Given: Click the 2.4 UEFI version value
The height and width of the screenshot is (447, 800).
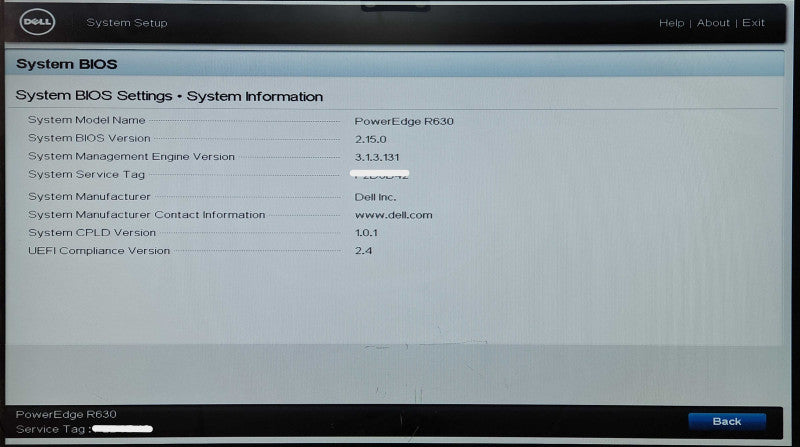Looking at the screenshot, I should coord(364,251).
